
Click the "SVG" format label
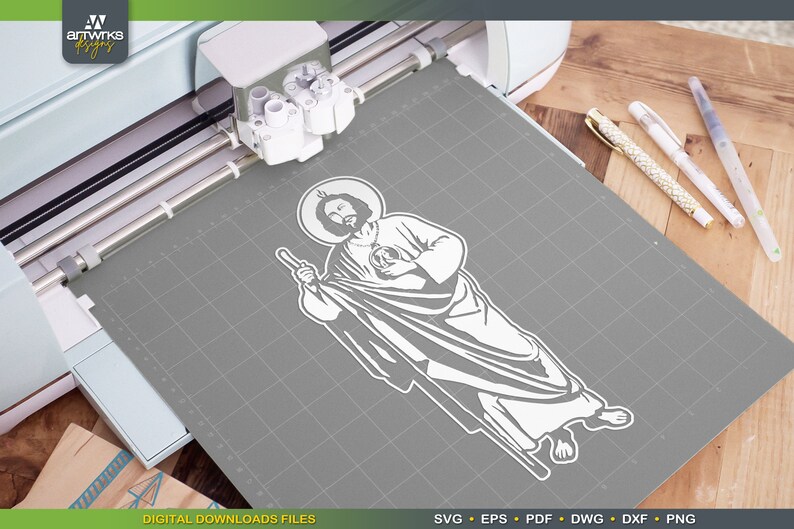448,519
